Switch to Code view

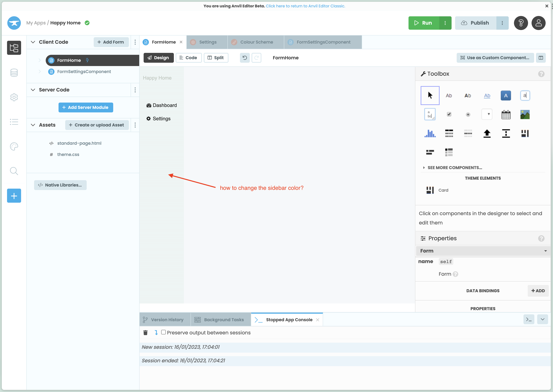[188, 58]
